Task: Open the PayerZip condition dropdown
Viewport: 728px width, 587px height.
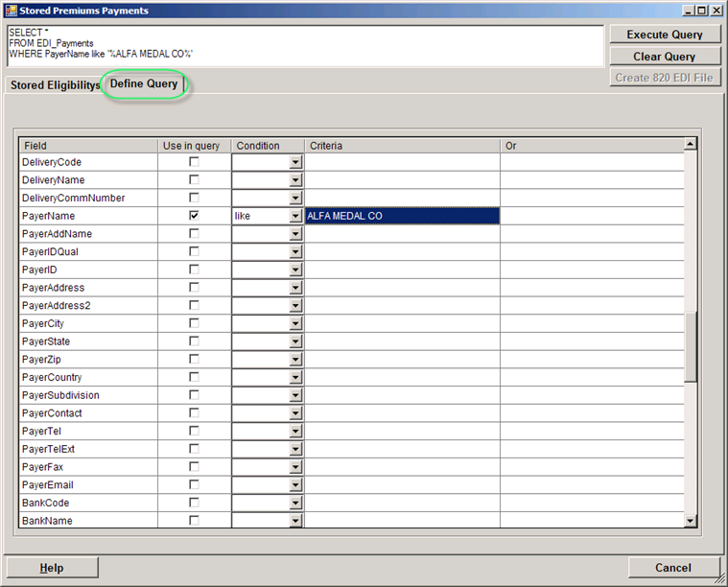Action: (x=295, y=360)
